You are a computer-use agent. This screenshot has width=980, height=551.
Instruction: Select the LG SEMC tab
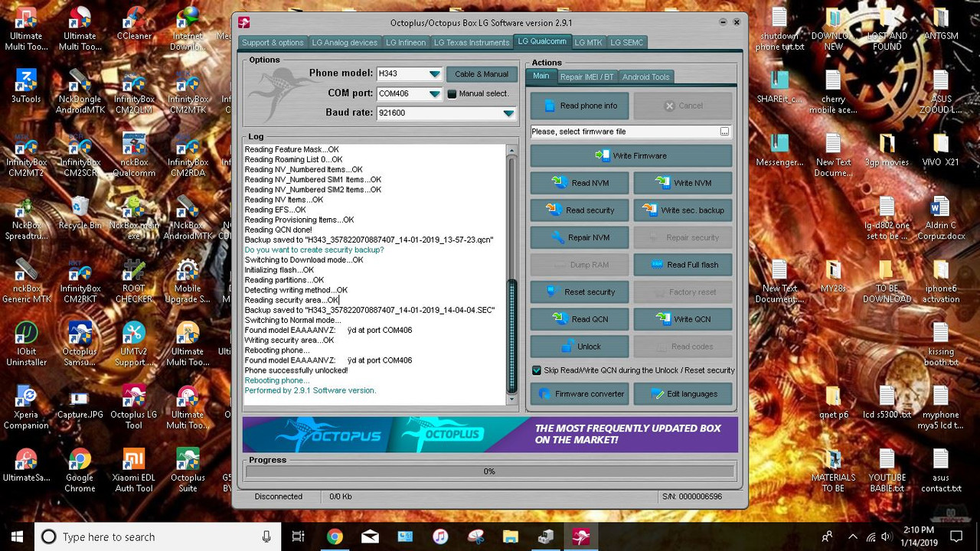click(627, 43)
